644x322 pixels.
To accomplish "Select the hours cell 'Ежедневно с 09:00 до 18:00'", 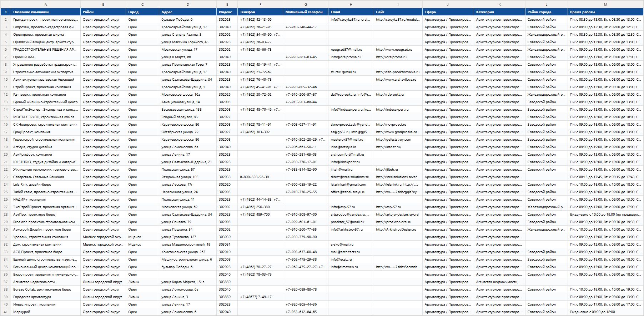I will [x=605, y=312].
